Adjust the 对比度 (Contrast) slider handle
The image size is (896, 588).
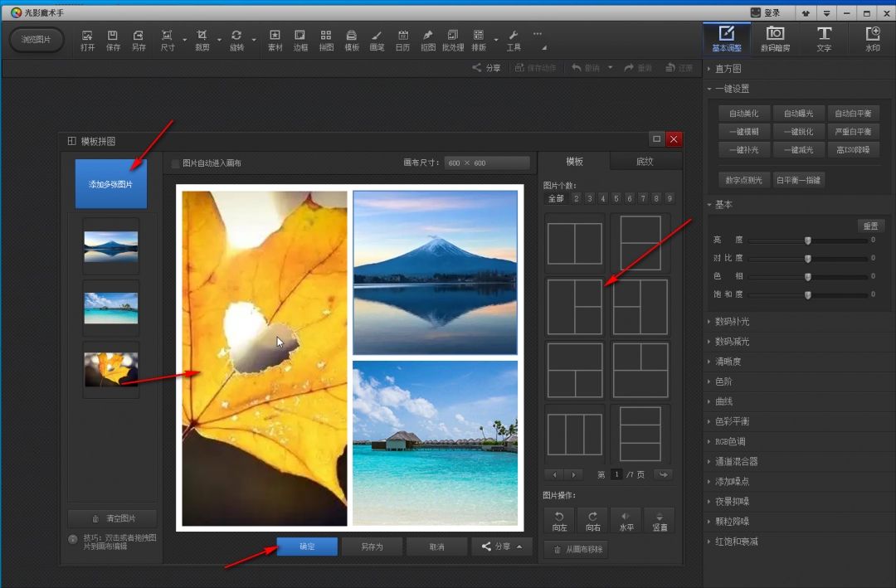[807, 258]
